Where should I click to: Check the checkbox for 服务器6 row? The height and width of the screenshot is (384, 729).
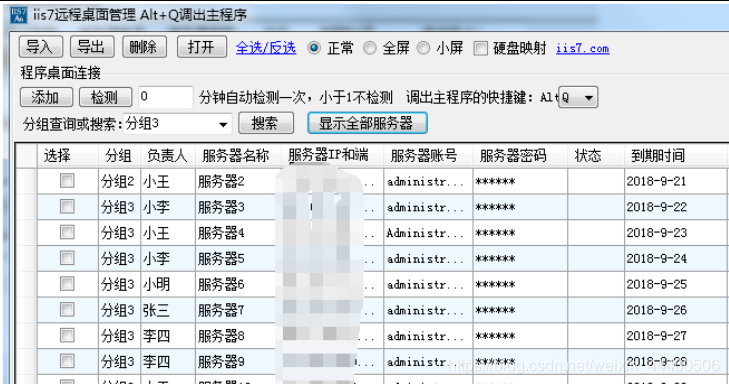pos(67,284)
